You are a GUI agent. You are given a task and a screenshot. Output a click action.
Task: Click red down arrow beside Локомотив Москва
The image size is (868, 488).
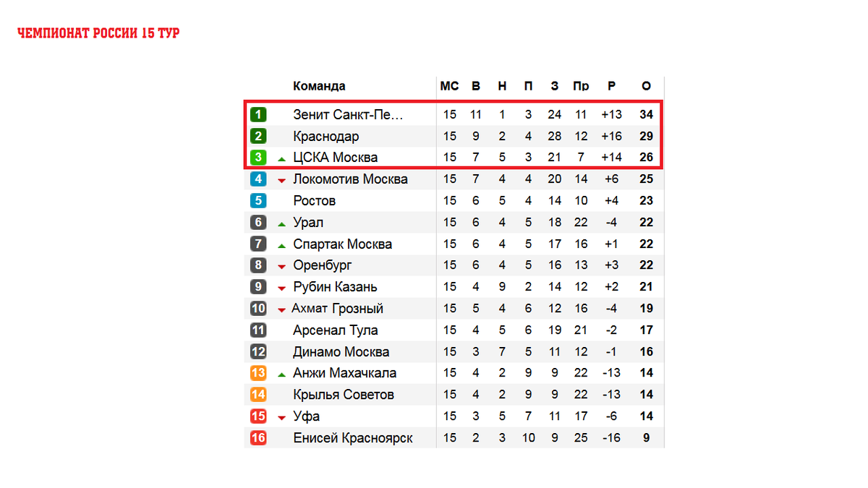click(282, 180)
